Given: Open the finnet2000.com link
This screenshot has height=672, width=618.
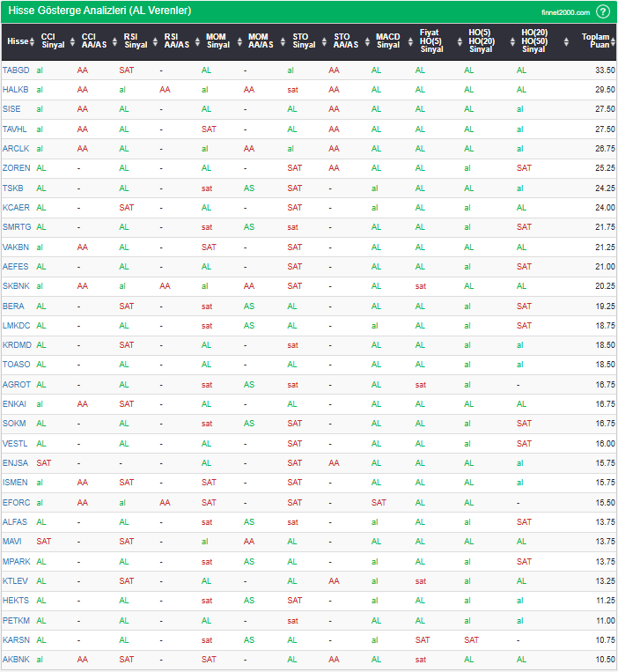Looking at the screenshot, I should (565, 12).
